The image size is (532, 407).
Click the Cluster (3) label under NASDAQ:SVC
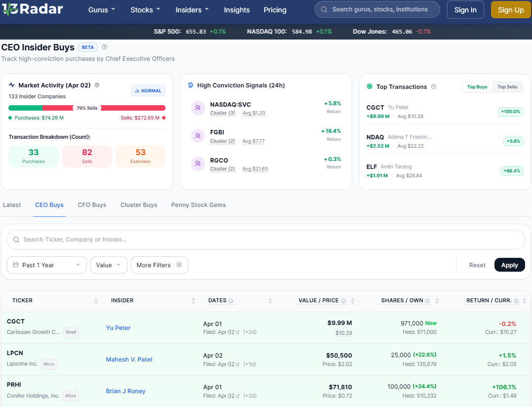coord(223,113)
